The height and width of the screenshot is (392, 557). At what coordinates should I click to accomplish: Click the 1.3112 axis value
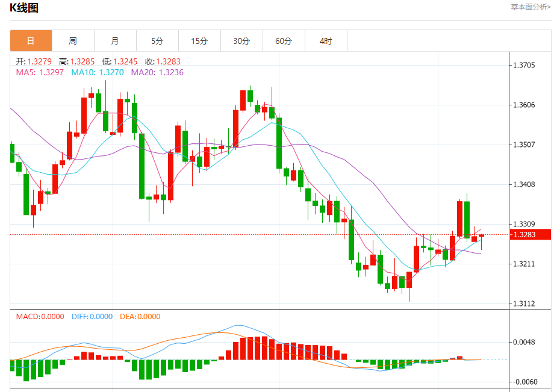(524, 303)
